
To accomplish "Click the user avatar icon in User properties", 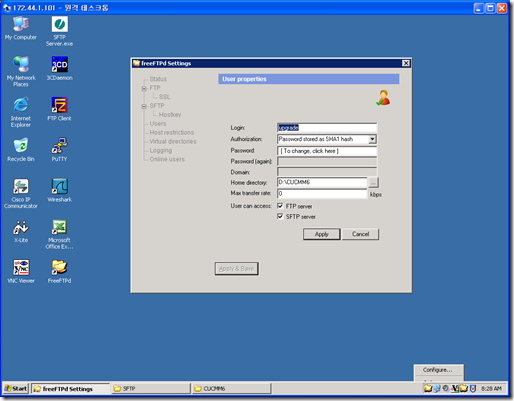I will pos(383,98).
